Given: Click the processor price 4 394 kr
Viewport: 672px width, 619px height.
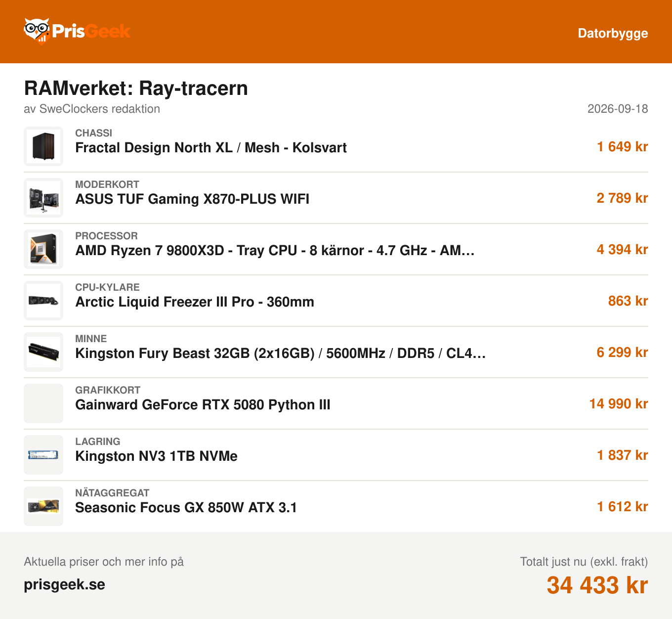Looking at the screenshot, I should [x=623, y=250].
